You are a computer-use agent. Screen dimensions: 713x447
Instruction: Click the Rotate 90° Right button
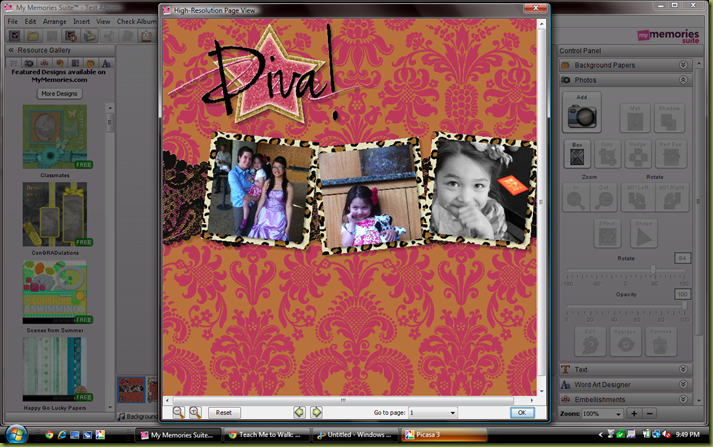click(672, 197)
